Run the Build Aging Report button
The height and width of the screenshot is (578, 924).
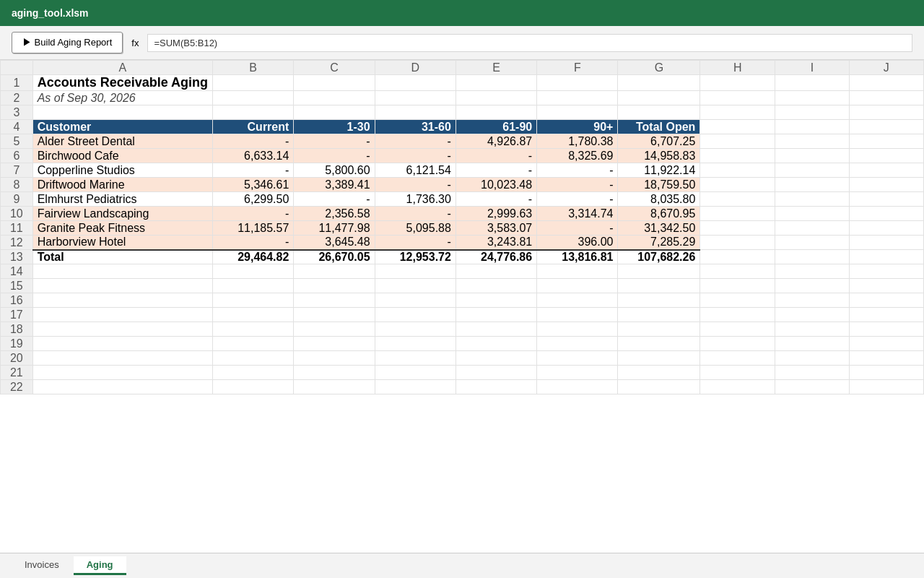[x=67, y=43]
